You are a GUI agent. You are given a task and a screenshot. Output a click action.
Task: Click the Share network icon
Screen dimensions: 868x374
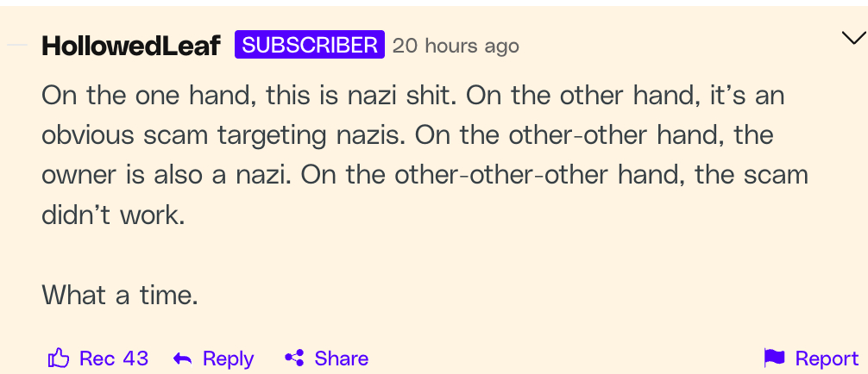click(294, 358)
